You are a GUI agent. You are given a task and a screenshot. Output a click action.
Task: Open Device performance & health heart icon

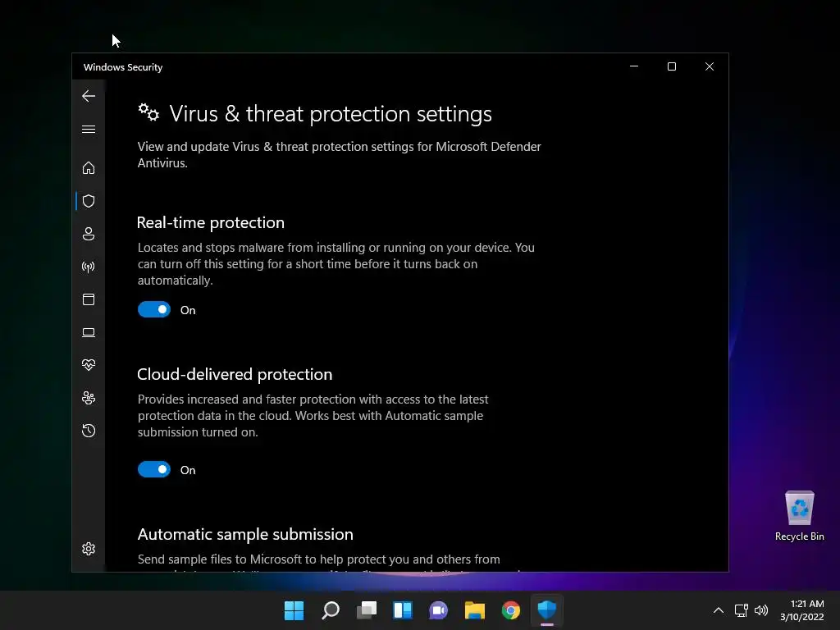(x=89, y=365)
